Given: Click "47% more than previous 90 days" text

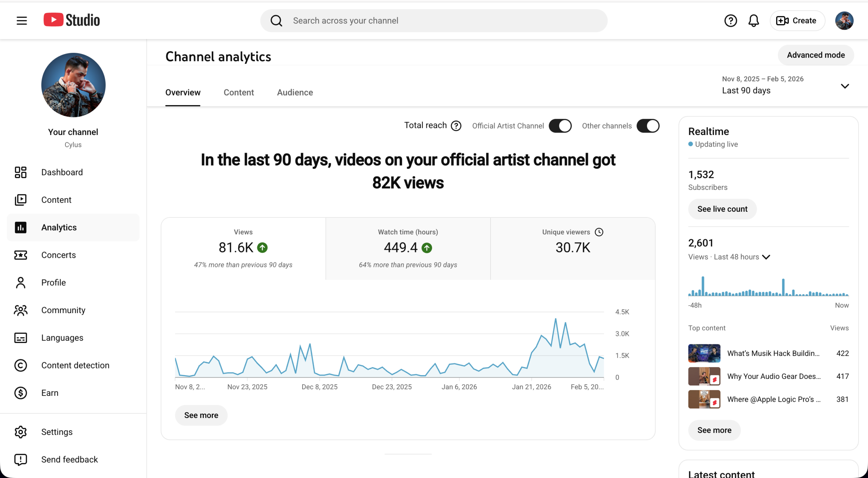Looking at the screenshot, I should pos(243,265).
